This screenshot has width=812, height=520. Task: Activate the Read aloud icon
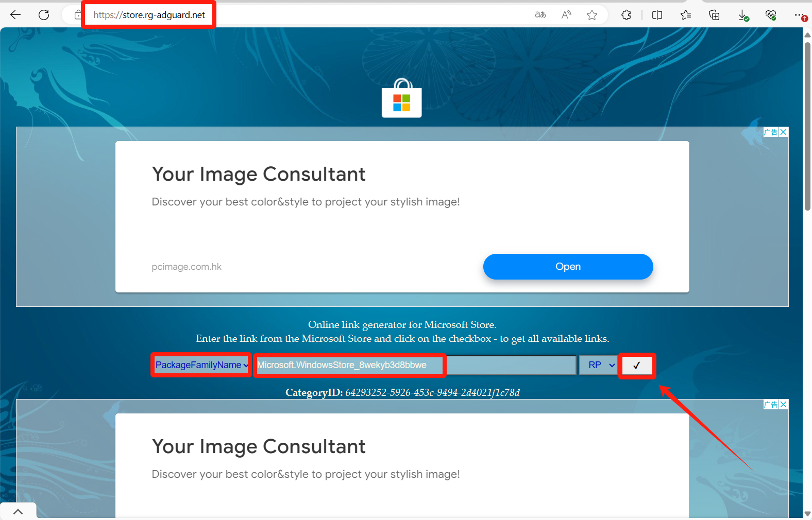point(566,15)
